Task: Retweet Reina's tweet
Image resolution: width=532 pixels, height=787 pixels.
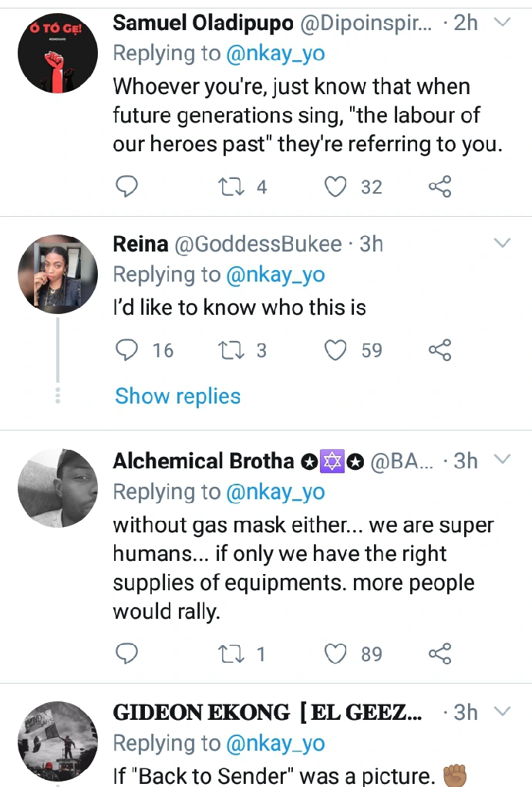Action: pyautogui.click(x=231, y=350)
